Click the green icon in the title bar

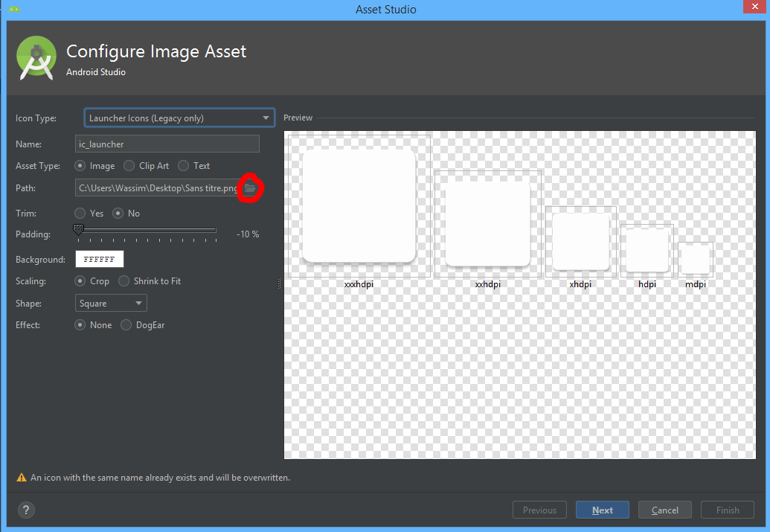pos(13,7)
